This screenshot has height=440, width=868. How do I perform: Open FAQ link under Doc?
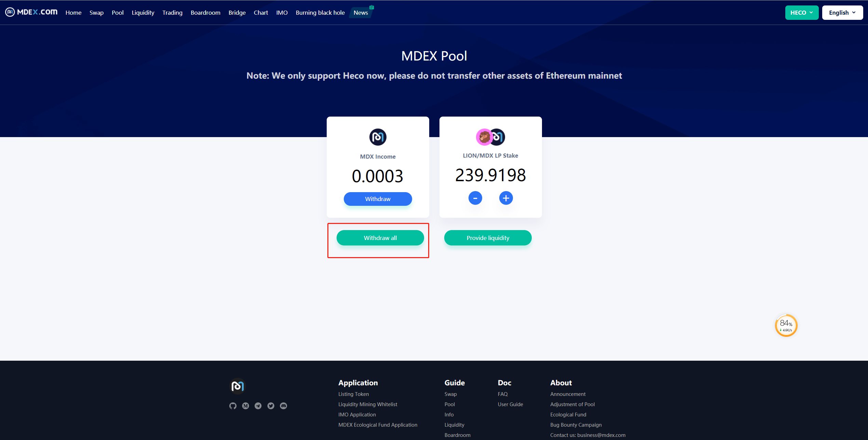[503, 394]
